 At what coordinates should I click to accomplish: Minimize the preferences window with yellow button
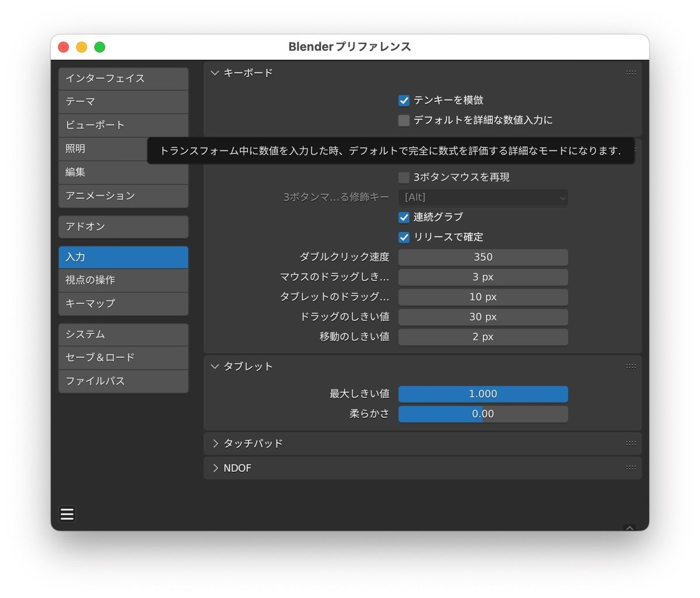[x=82, y=47]
